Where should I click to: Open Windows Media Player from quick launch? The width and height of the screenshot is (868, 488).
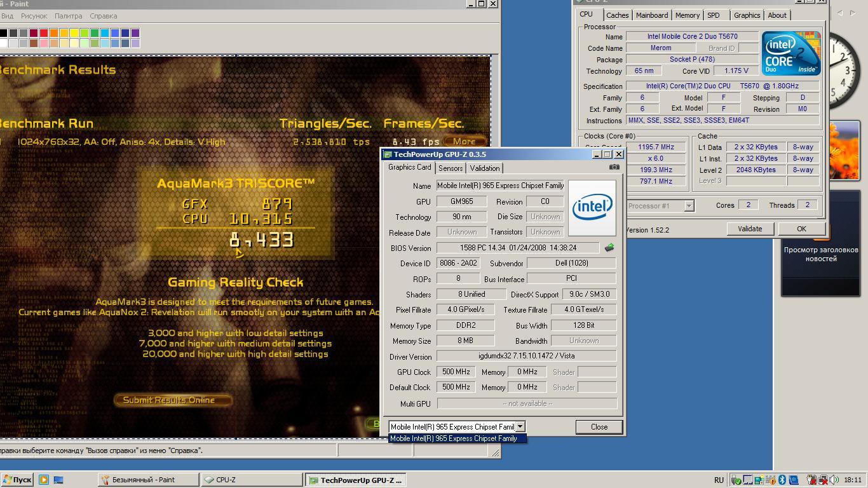[43, 480]
